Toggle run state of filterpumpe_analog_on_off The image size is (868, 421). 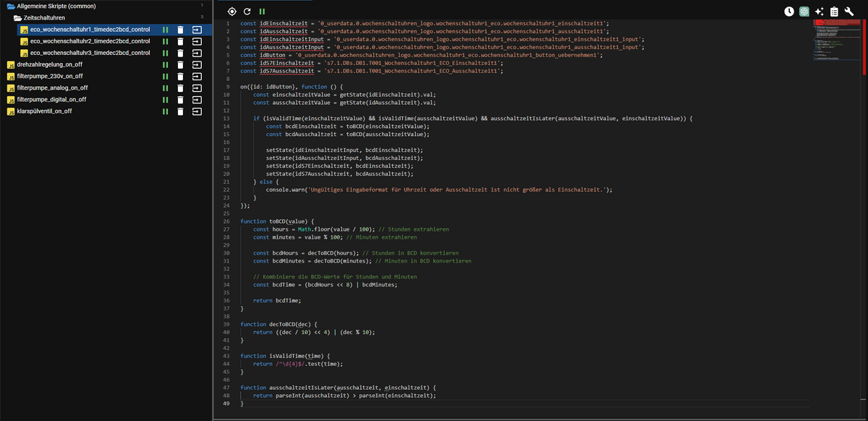pos(165,88)
